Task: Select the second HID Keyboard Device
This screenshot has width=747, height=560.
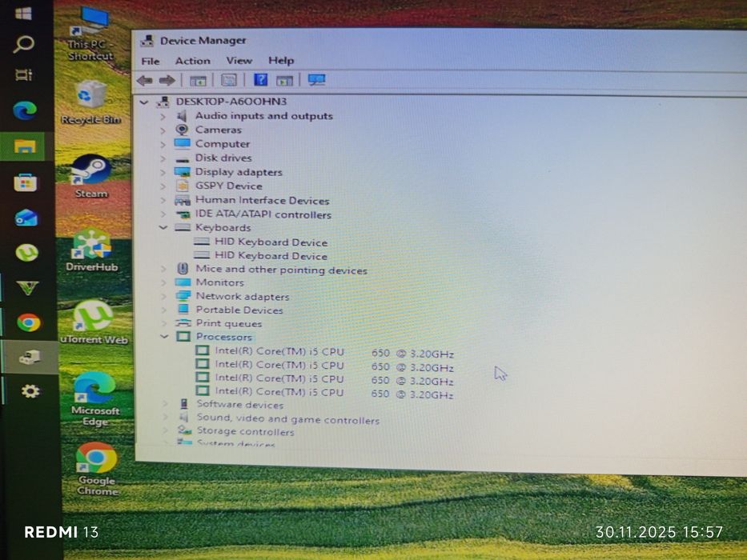Action: click(271, 256)
